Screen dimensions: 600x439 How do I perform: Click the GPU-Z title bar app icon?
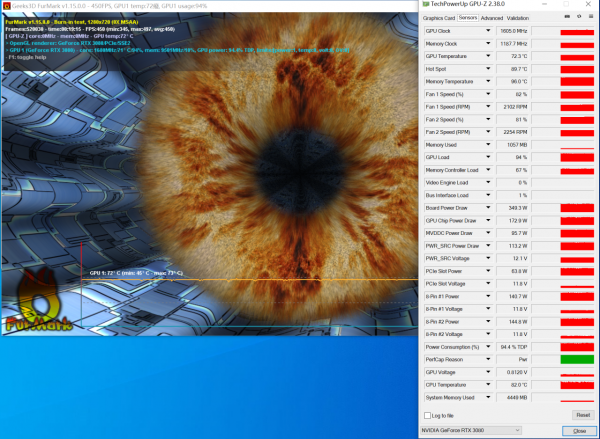[426, 5]
